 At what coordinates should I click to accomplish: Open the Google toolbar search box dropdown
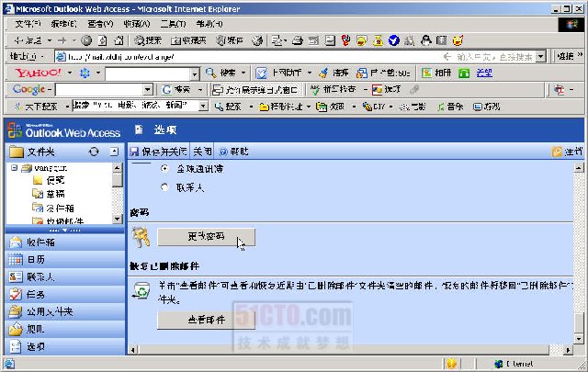(x=151, y=90)
